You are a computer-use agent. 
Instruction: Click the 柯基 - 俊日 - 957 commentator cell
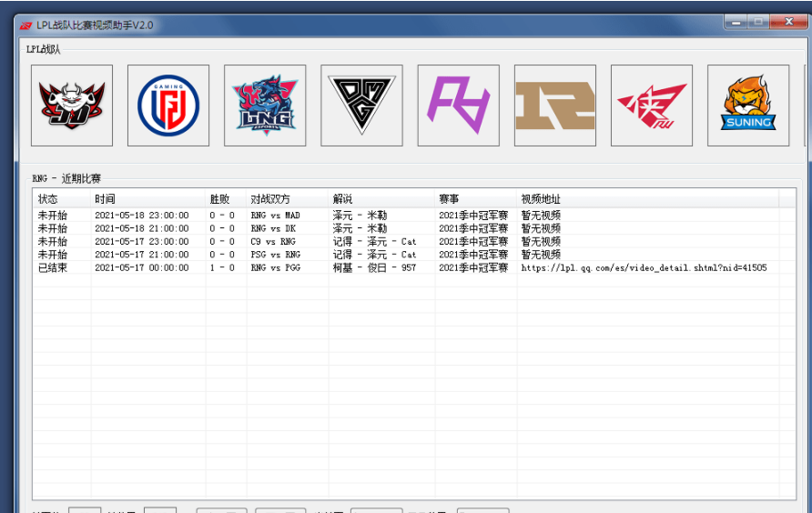tap(374, 267)
